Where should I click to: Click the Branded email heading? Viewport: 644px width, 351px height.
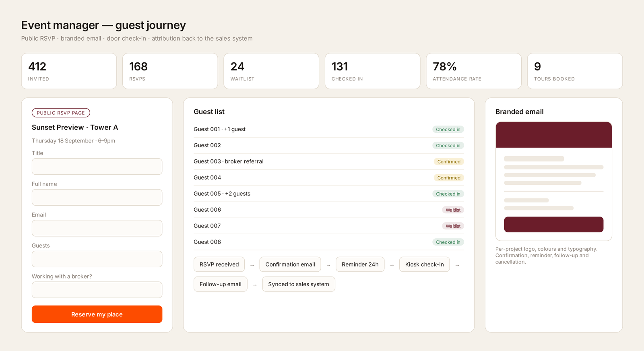coord(519,112)
